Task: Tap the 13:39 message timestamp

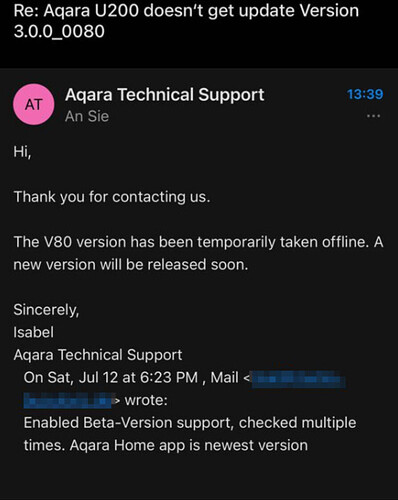Action: click(365, 94)
